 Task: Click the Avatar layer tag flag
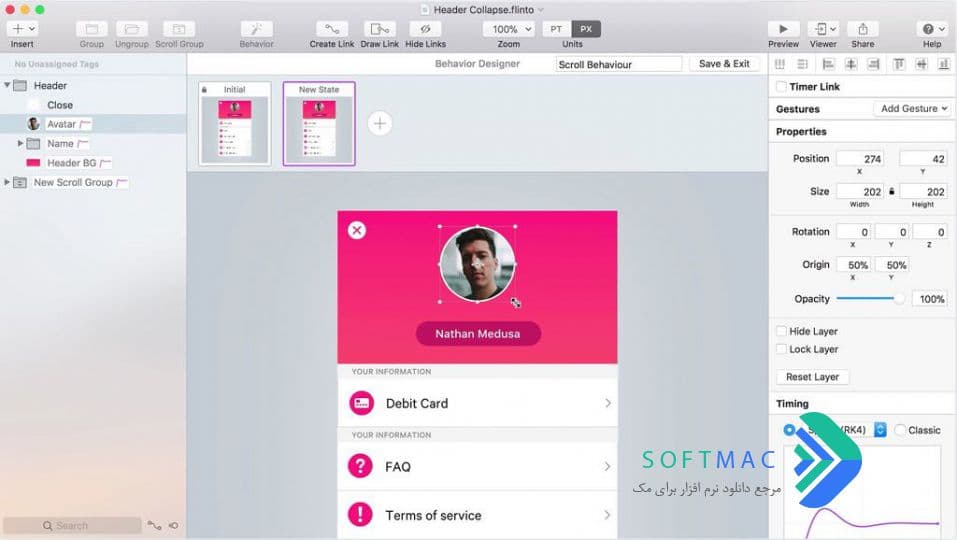pyautogui.click(x=85, y=124)
